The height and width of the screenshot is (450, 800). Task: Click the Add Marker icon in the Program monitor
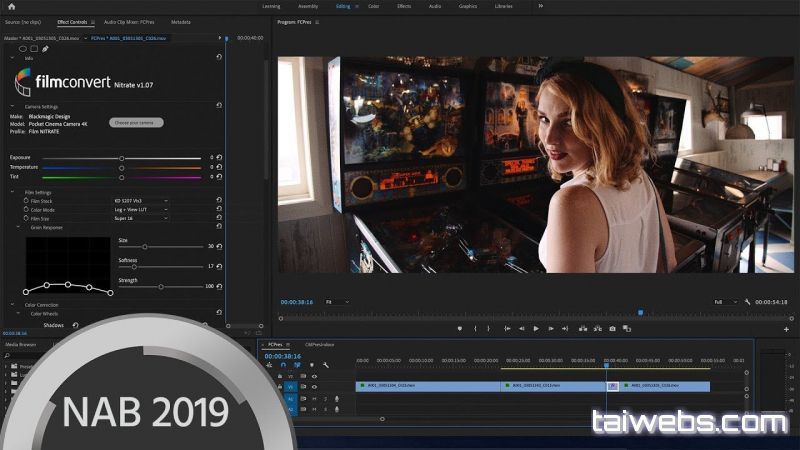(x=460, y=328)
